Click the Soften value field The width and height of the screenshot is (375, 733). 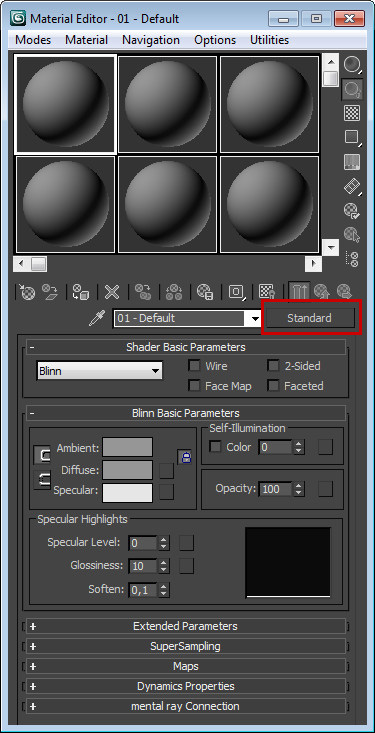tap(143, 590)
